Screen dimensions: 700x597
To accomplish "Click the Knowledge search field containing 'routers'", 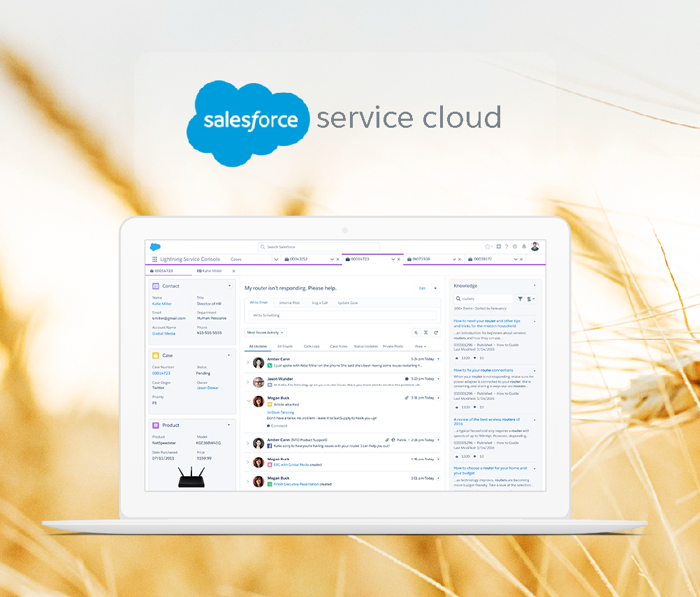I will click(484, 299).
